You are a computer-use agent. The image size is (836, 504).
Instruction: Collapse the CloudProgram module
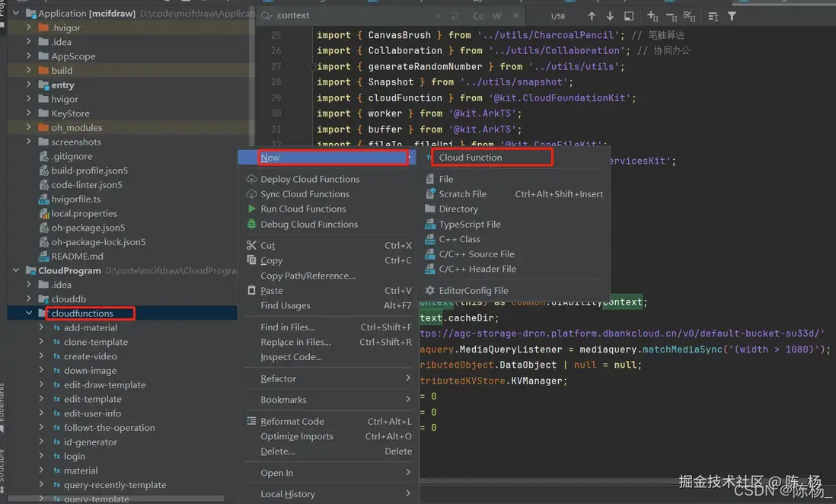point(16,270)
